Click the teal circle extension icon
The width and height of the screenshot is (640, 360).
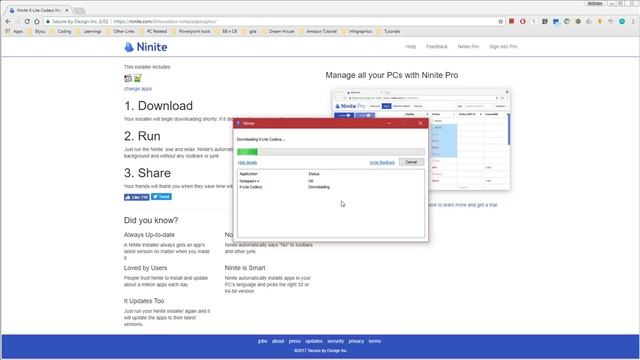(622, 21)
